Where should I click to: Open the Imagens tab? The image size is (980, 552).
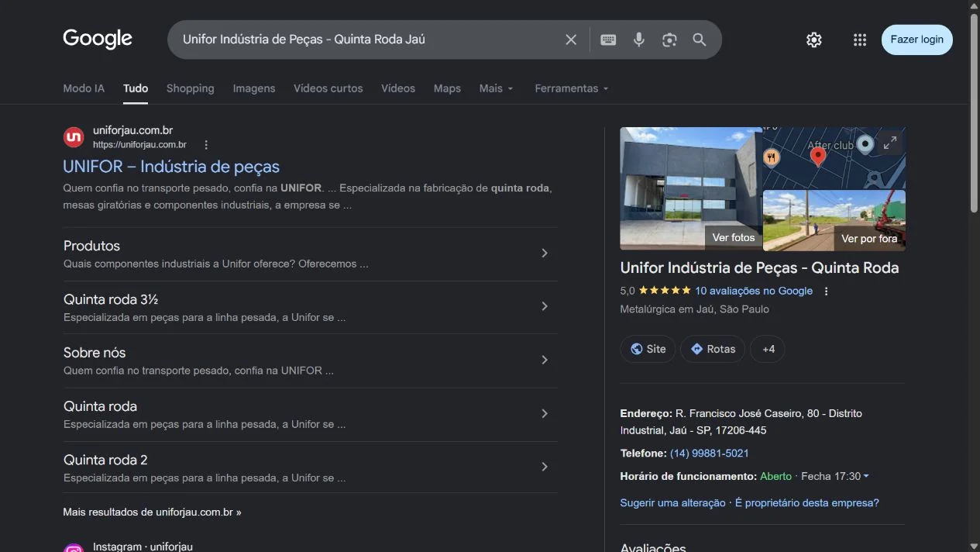click(x=254, y=88)
